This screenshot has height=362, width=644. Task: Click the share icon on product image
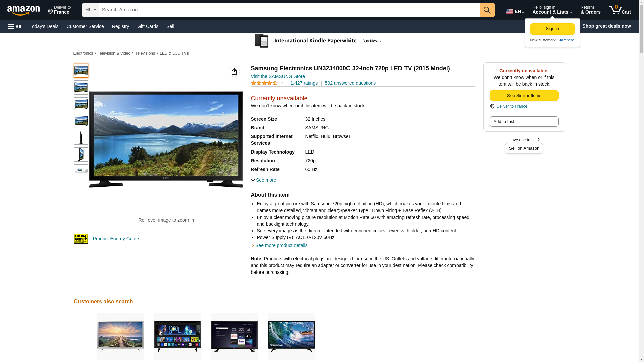[234, 71]
